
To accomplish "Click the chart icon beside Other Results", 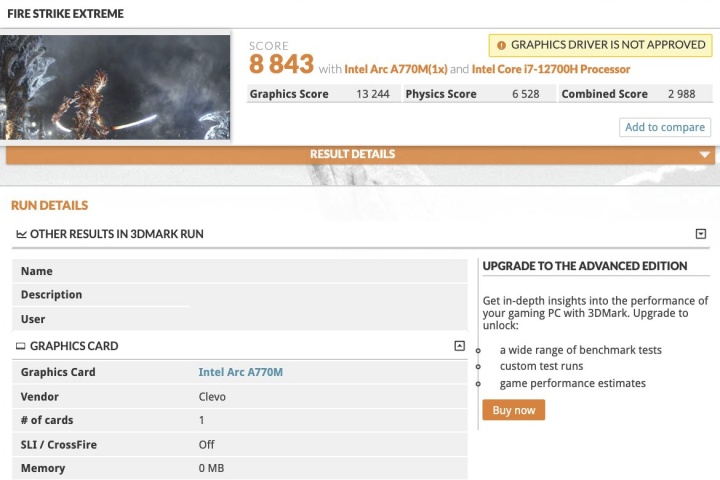I will [x=20, y=234].
